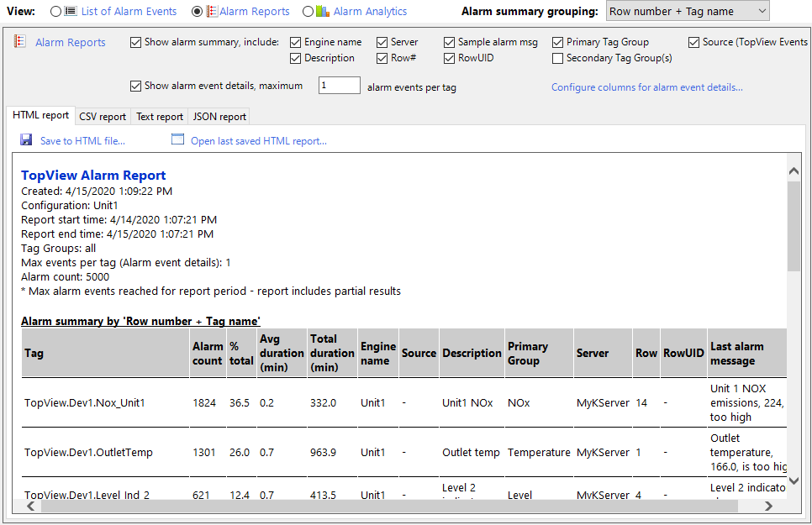Click Save to HTML file link
The width and height of the screenshot is (812, 525).
pos(83,141)
